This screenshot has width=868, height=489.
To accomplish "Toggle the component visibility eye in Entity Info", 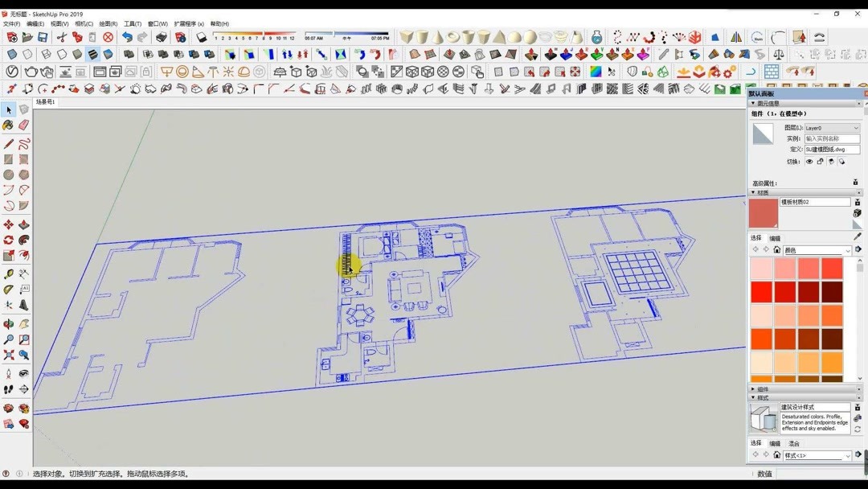I will point(809,162).
